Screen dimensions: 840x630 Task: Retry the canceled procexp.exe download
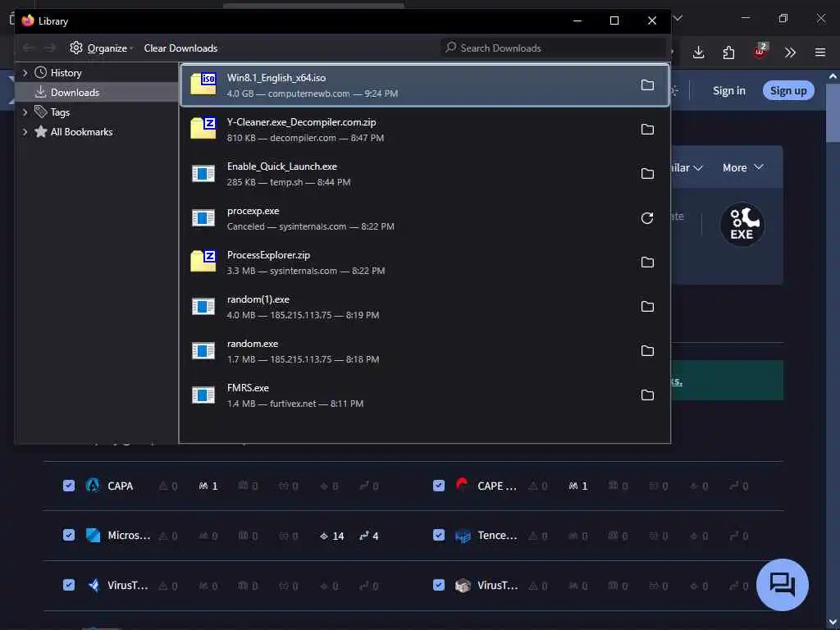point(647,218)
